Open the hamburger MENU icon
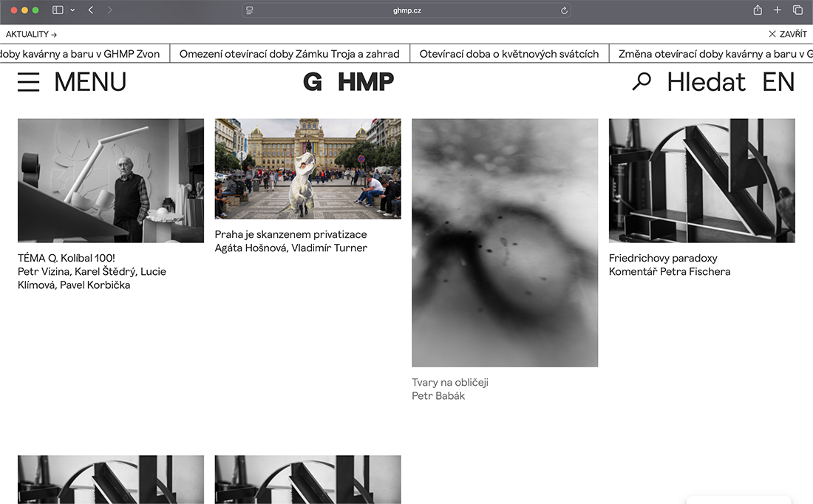Viewport: 813px width, 504px height. pyautogui.click(x=29, y=81)
